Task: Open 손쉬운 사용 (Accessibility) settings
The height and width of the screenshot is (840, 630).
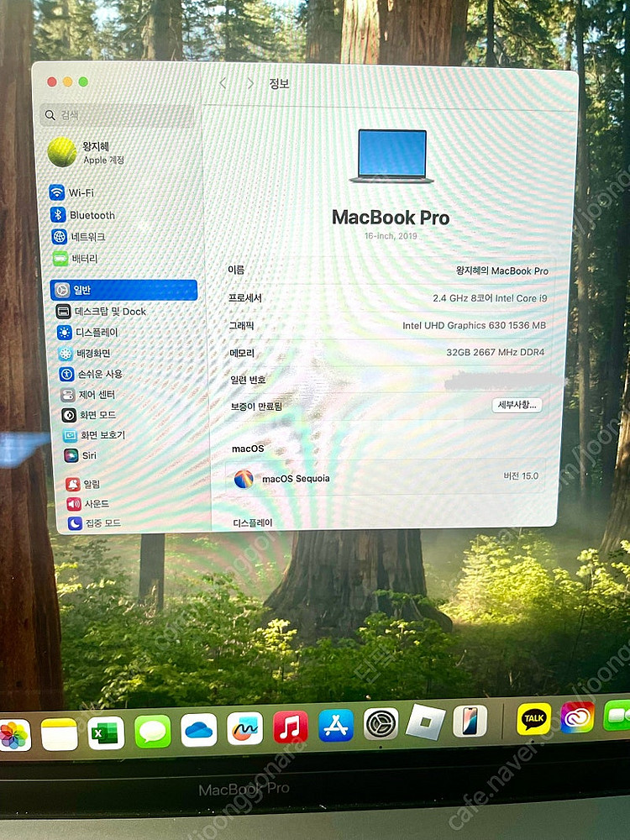Action: point(91,374)
